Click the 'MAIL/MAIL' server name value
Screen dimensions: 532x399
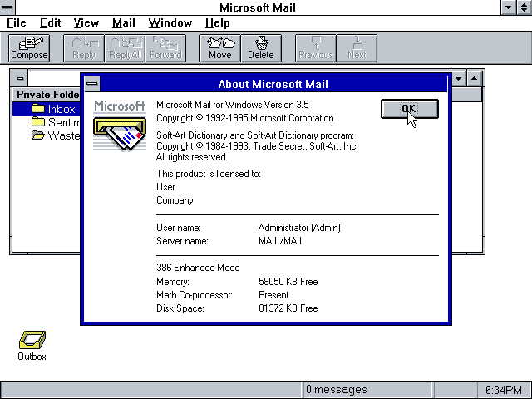pyautogui.click(x=281, y=241)
